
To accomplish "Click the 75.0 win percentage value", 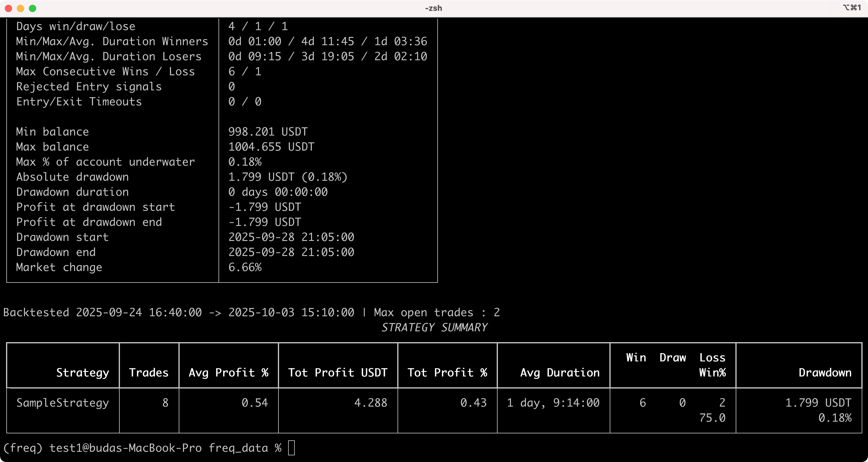I will tap(712, 418).
